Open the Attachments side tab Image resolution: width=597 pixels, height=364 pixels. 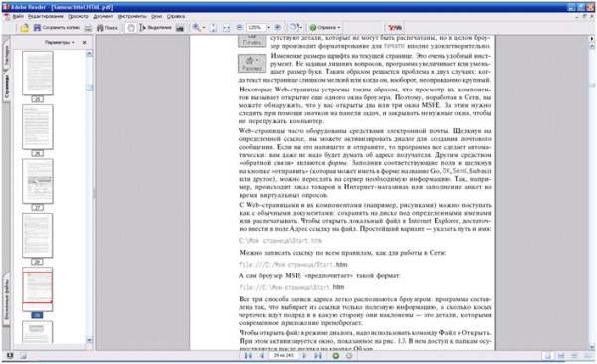pos(7,299)
